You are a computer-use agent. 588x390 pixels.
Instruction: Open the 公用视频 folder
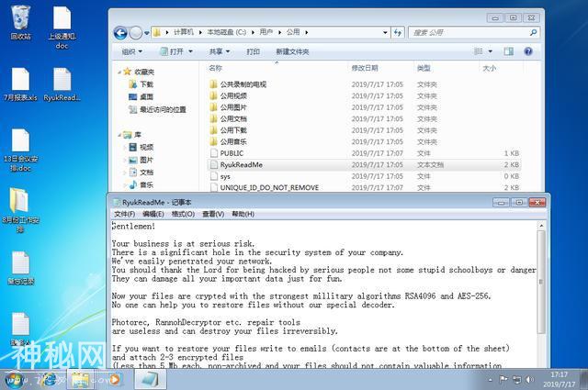click(x=233, y=96)
